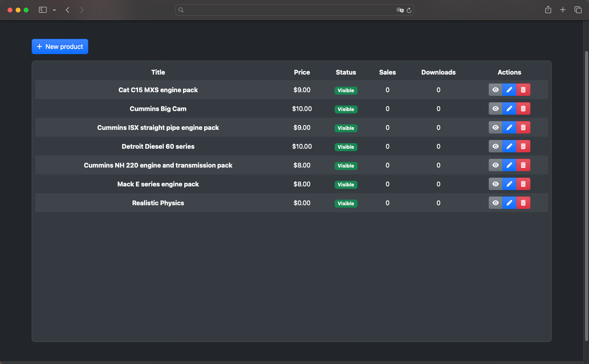Delete the Cummins NH 220 engine and transmission pack
The width and height of the screenshot is (589, 364).
coord(523,165)
